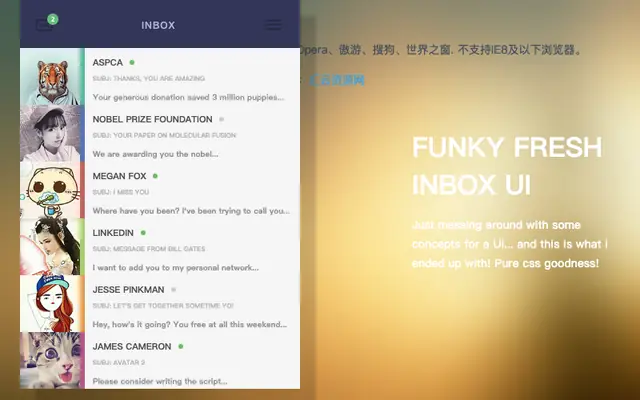Click the 'FUNKY FRESH INBOX UI' heading

point(507,166)
